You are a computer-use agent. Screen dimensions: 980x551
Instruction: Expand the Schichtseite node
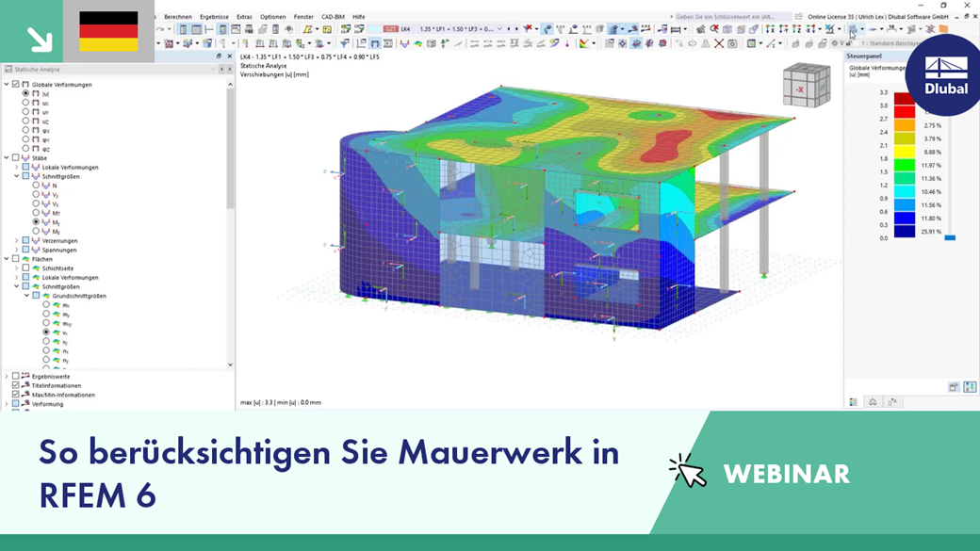pos(17,268)
